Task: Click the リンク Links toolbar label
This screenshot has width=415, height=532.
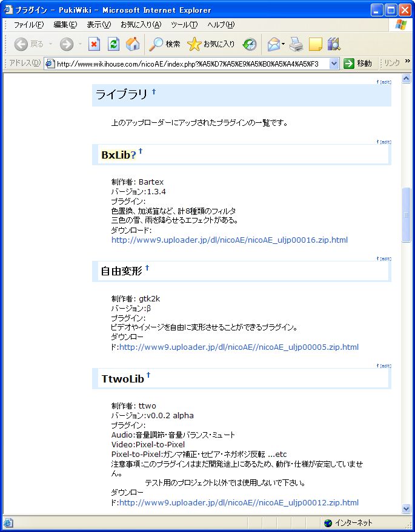Action: click(392, 63)
